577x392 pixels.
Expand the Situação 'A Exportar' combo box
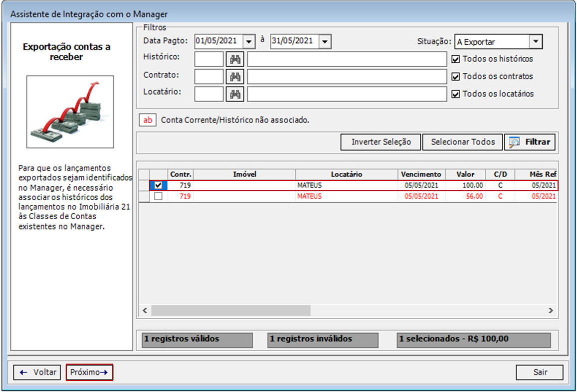[536, 41]
